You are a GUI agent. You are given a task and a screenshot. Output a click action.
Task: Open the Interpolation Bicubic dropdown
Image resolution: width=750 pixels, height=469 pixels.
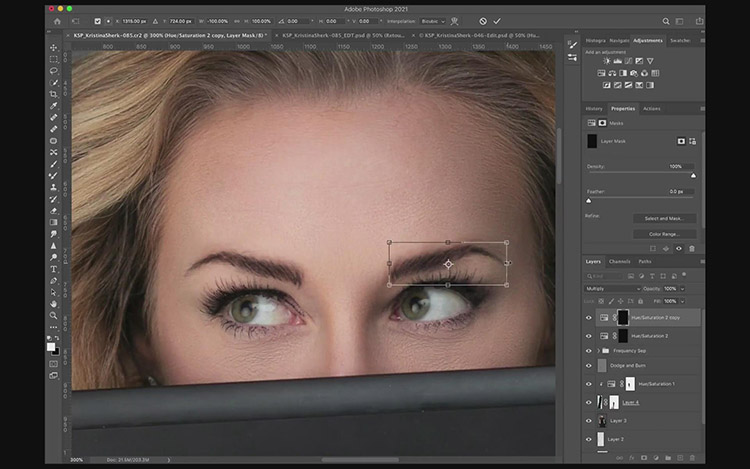click(x=434, y=20)
